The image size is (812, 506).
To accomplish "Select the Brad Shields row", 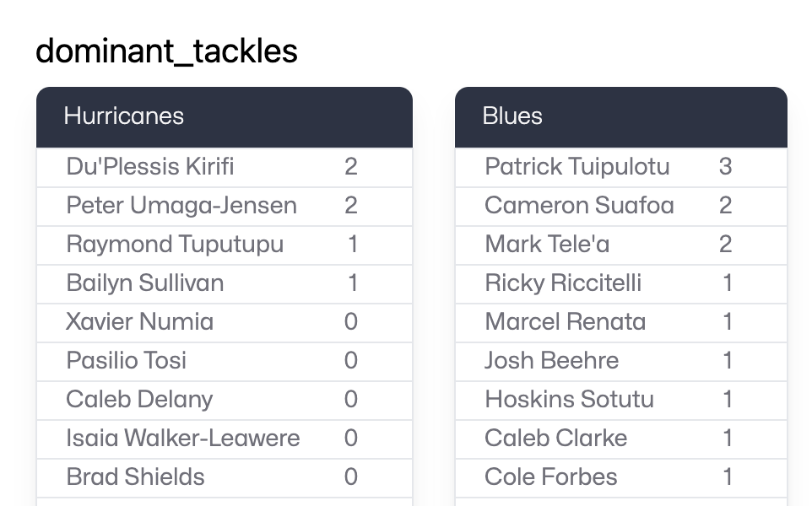I will tap(136, 477).
